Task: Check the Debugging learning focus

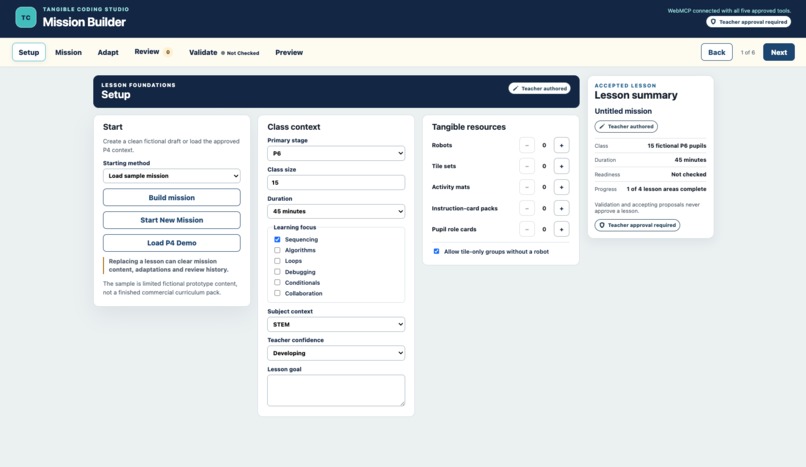Action: pyautogui.click(x=277, y=272)
